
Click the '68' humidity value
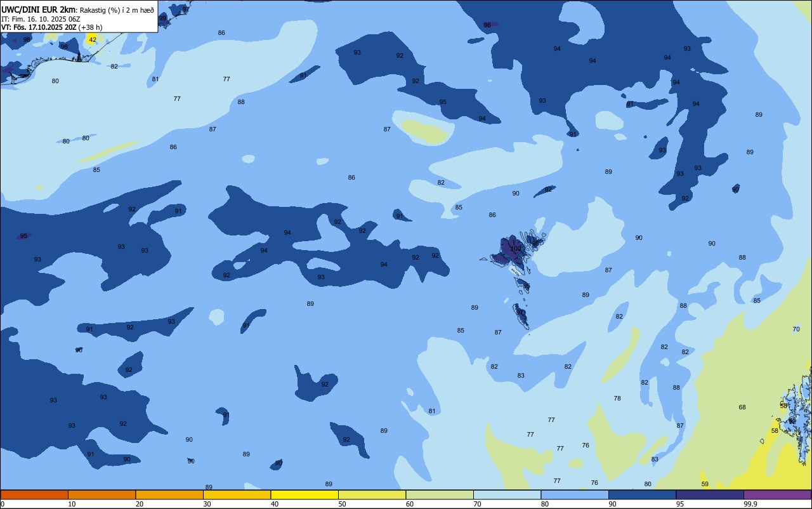[742, 407]
